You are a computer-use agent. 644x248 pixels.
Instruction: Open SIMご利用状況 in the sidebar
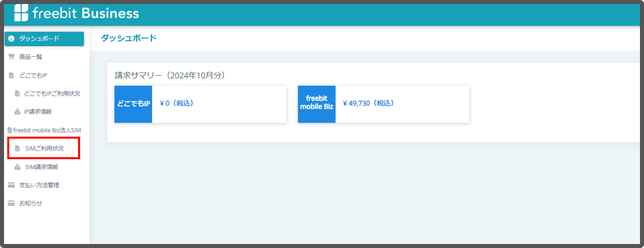44,148
